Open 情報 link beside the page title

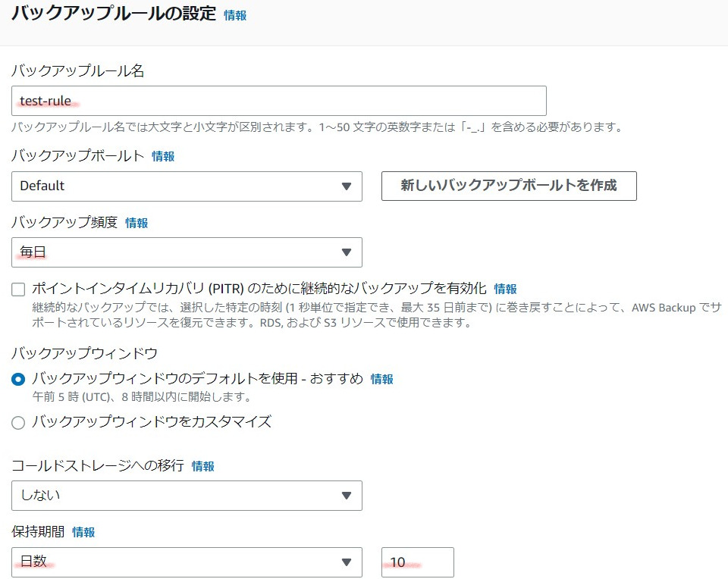[x=235, y=15]
